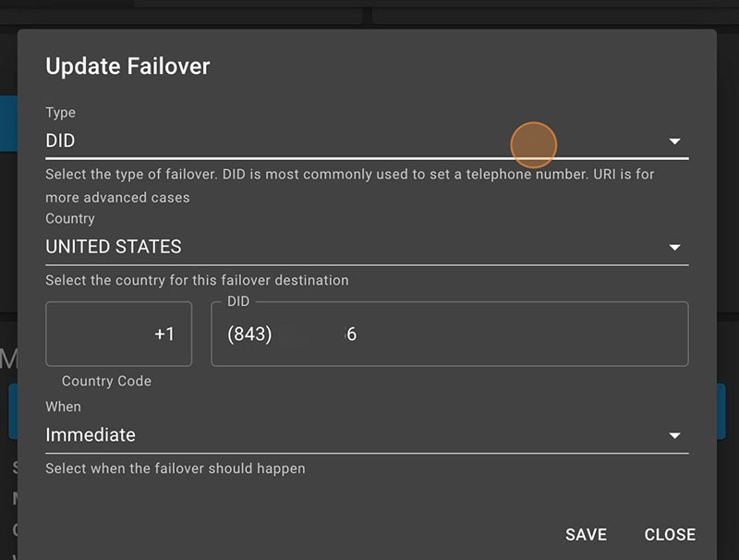Click the 'Select the country' helper text
The width and height of the screenshot is (739, 560).
(x=197, y=280)
